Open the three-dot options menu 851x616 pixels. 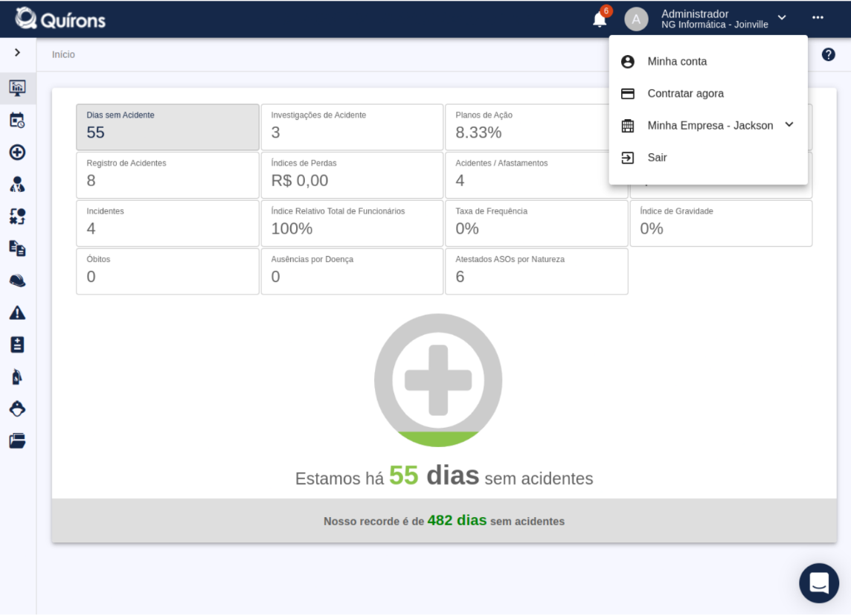[818, 18]
